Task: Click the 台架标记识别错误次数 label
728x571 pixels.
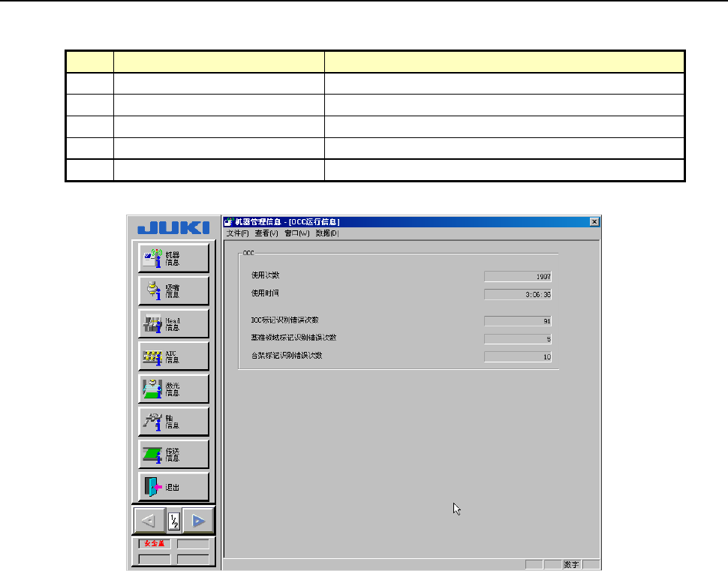Action: (287, 356)
